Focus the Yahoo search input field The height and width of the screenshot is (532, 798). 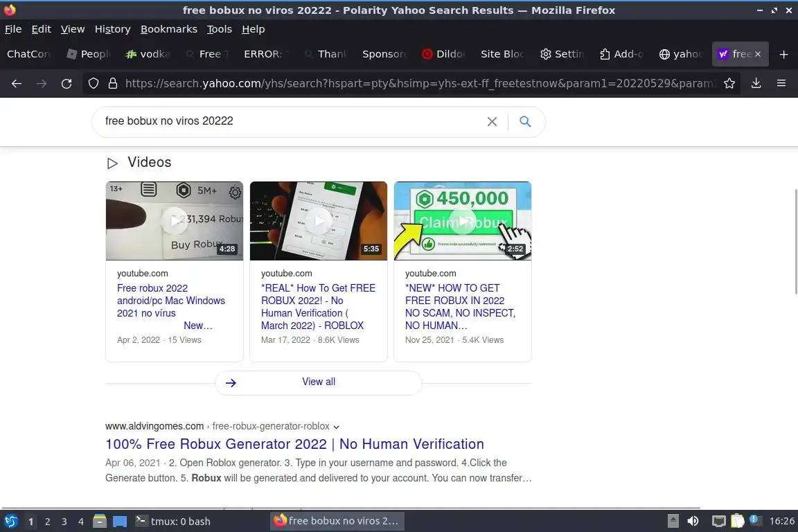(x=290, y=121)
